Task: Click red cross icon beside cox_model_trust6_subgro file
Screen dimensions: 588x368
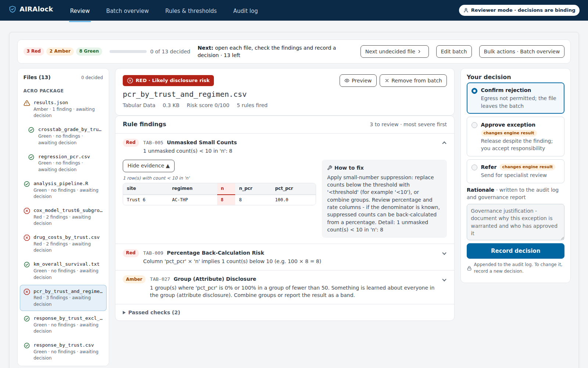Action: [27, 211]
